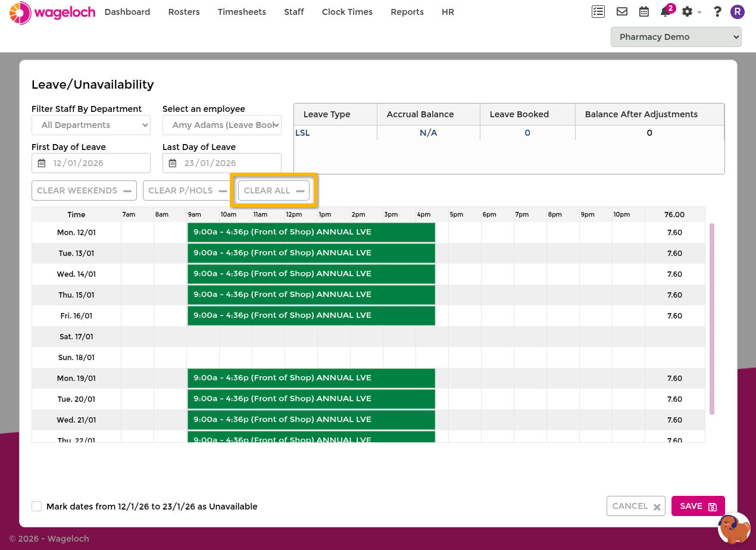Expand the Pharmacy Demo location dropdown
756x550 pixels.
(x=676, y=37)
